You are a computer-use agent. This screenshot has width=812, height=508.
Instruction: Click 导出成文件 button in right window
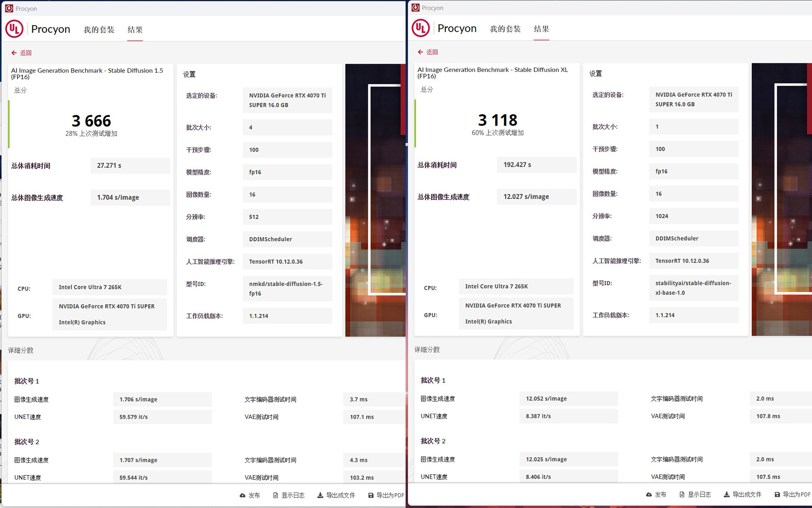747,495
